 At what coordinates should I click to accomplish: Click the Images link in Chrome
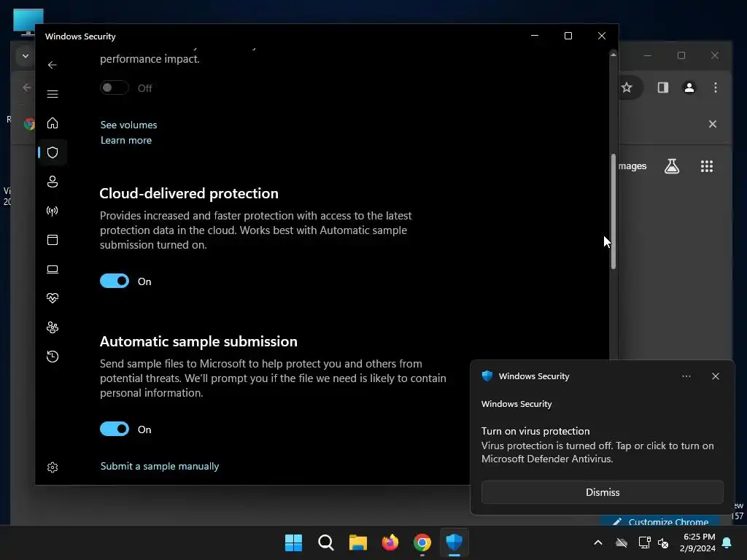tap(632, 166)
